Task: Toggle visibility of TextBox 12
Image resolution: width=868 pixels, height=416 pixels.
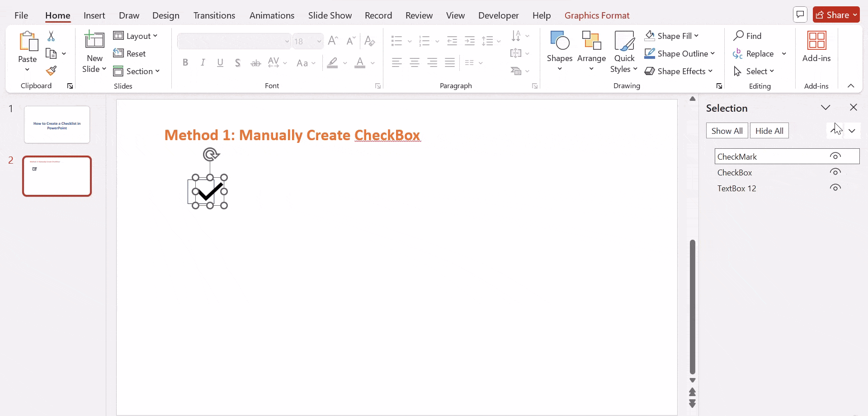Action: [835, 187]
